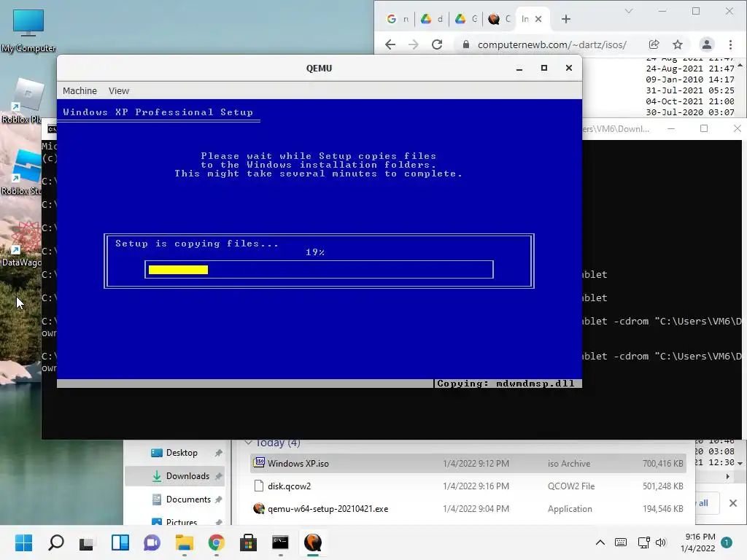Click the computernewb.com address bar
The height and width of the screenshot is (560, 747).
tap(552, 44)
